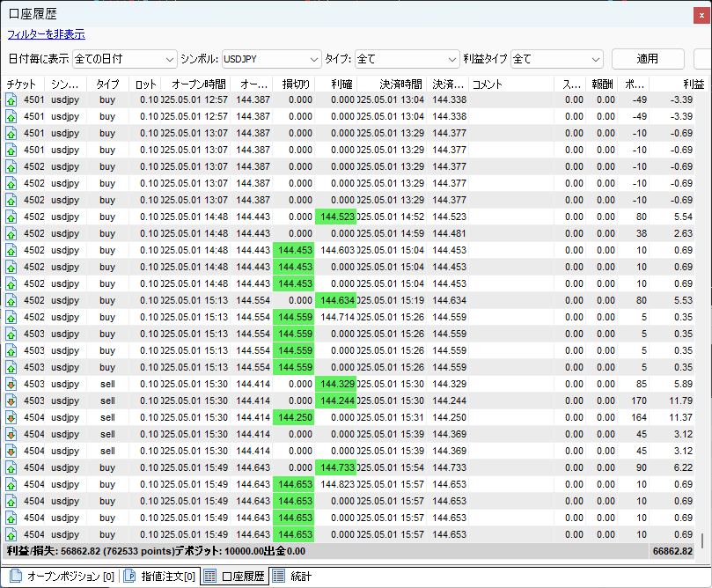Sort by the ロット column header

(x=145, y=84)
